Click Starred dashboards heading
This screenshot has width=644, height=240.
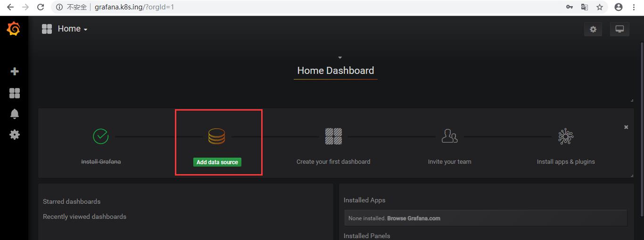72,201
